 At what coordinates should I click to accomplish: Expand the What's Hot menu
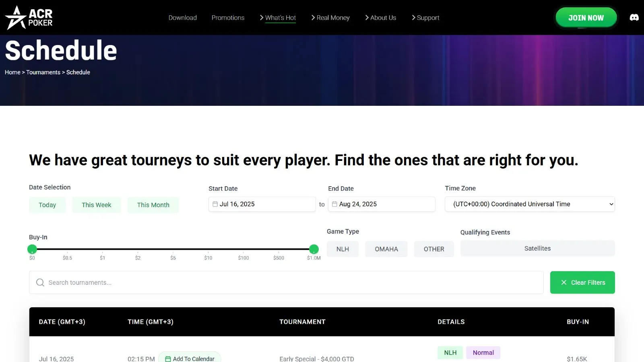[x=278, y=18]
